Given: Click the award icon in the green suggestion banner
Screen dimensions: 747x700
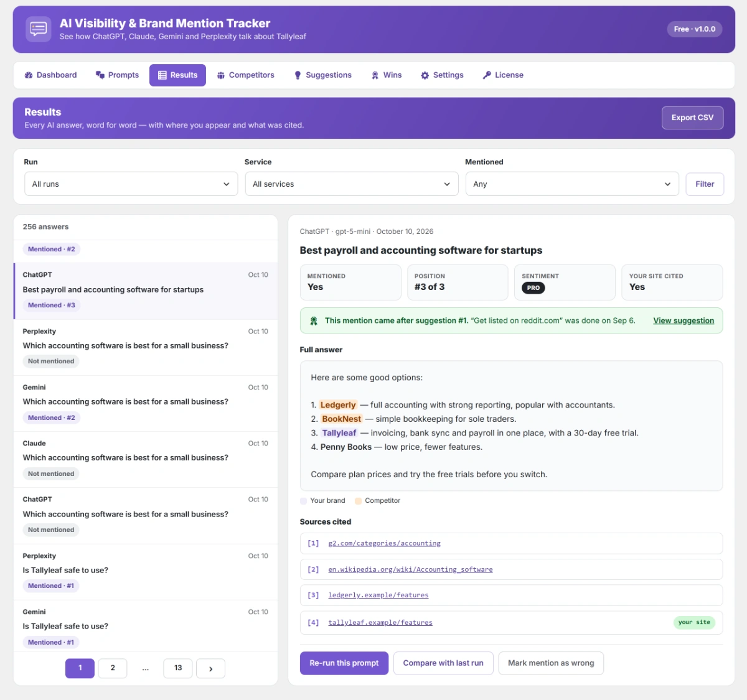Looking at the screenshot, I should (x=314, y=321).
